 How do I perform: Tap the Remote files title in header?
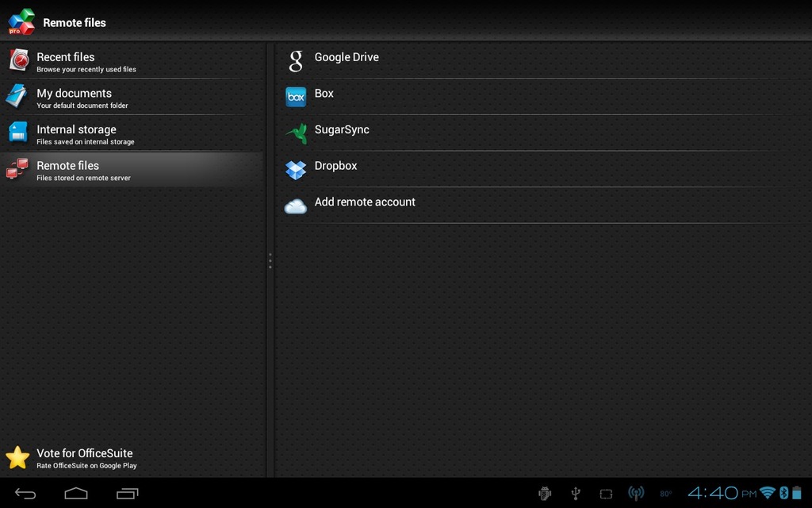click(75, 22)
